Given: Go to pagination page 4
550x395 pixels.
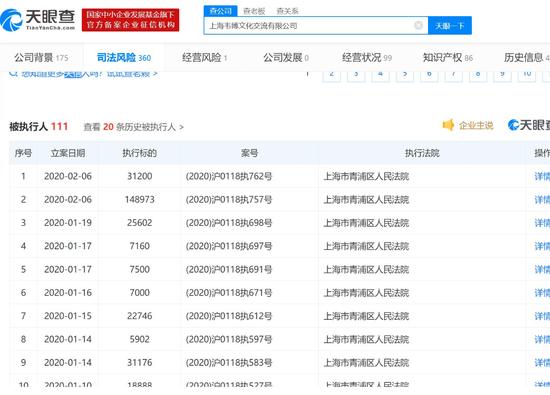Looking at the screenshot, I should [380, 75].
